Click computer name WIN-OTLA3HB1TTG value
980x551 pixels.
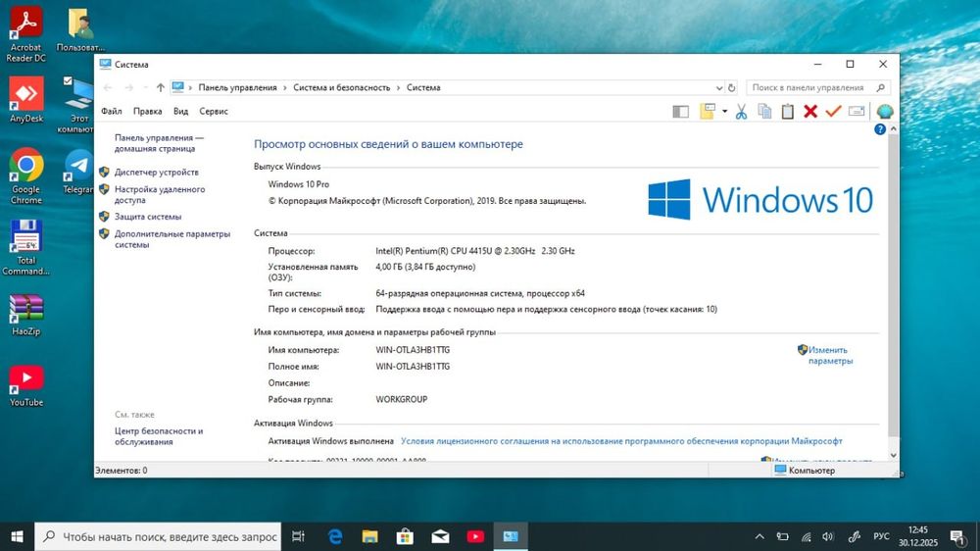point(413,350)
